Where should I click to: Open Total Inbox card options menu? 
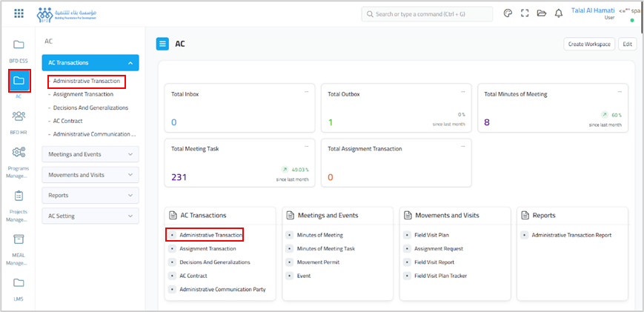[x=306, y=92]
